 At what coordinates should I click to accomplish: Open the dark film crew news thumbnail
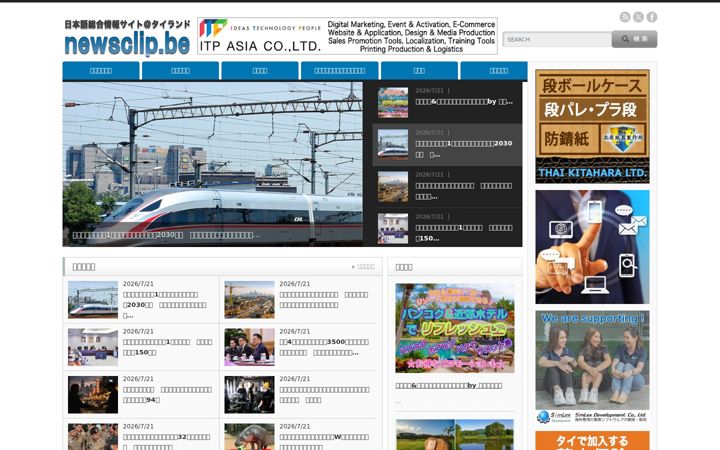249,395
